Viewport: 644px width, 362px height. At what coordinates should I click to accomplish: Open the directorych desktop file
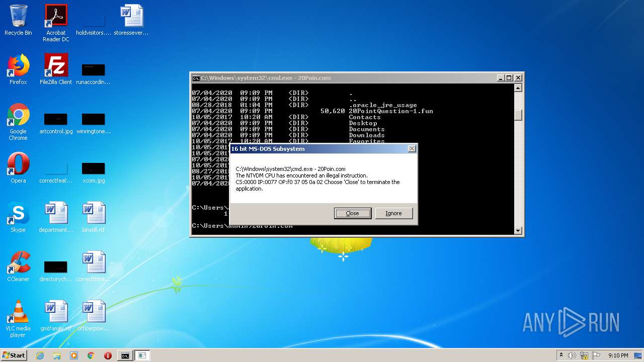coord(56,270)
